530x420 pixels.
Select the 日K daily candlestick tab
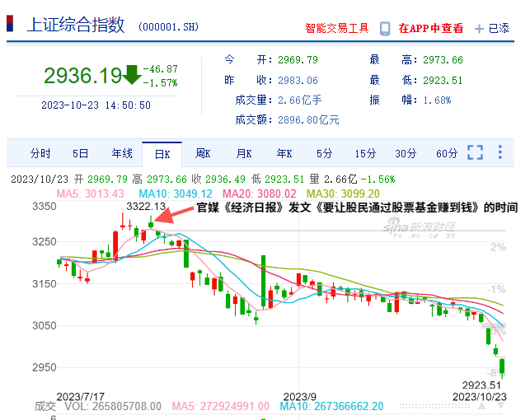tap(162, 154)
